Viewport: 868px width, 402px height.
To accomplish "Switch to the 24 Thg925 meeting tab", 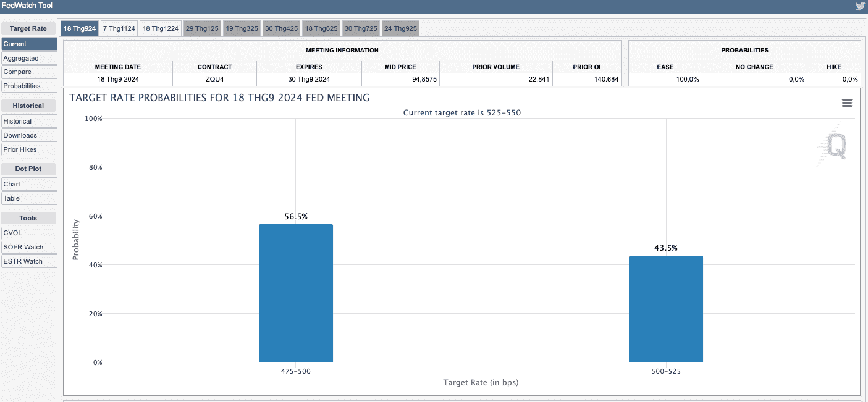I will click(400, 28).
